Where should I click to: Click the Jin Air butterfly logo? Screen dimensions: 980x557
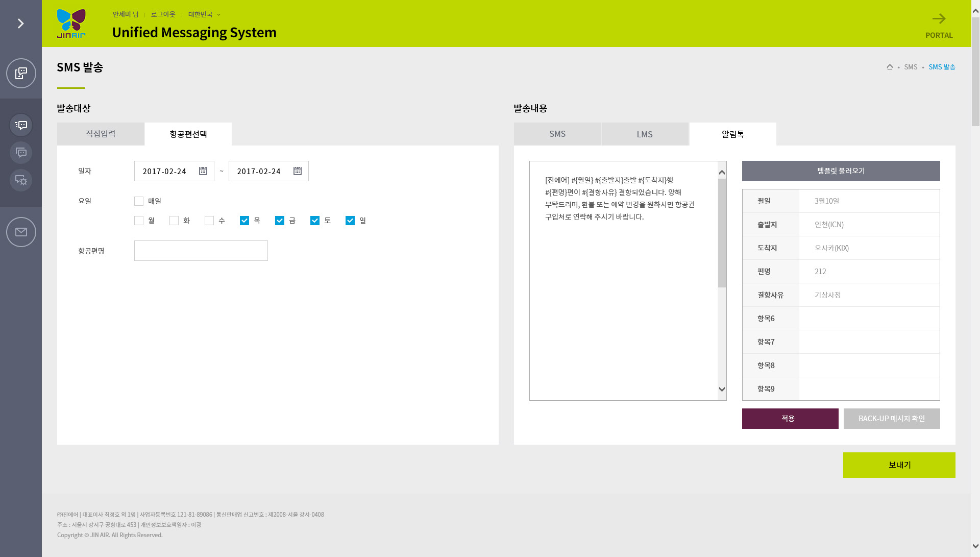71,23
